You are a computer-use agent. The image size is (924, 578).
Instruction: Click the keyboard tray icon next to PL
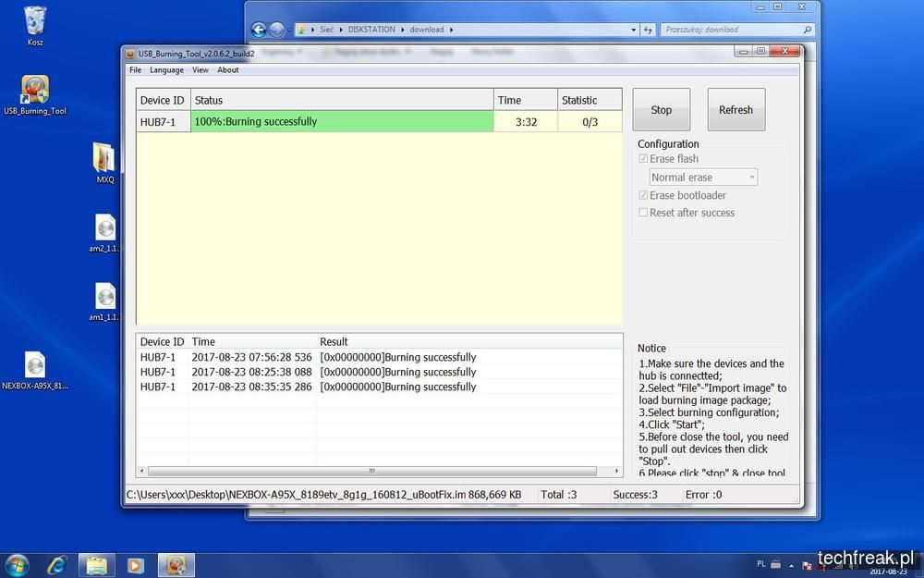[775, 564]
